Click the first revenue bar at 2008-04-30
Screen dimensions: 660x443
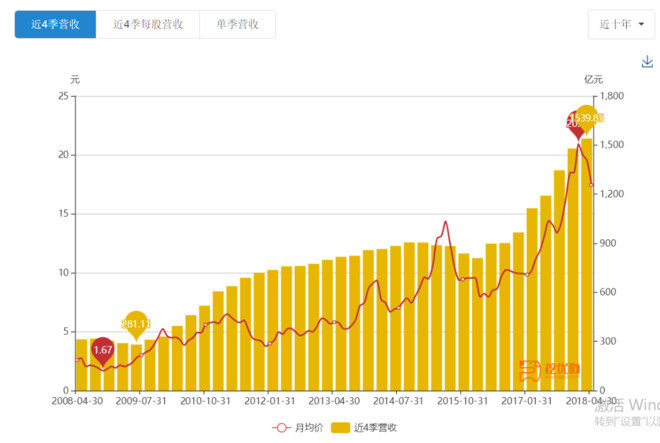coord(82,365)
